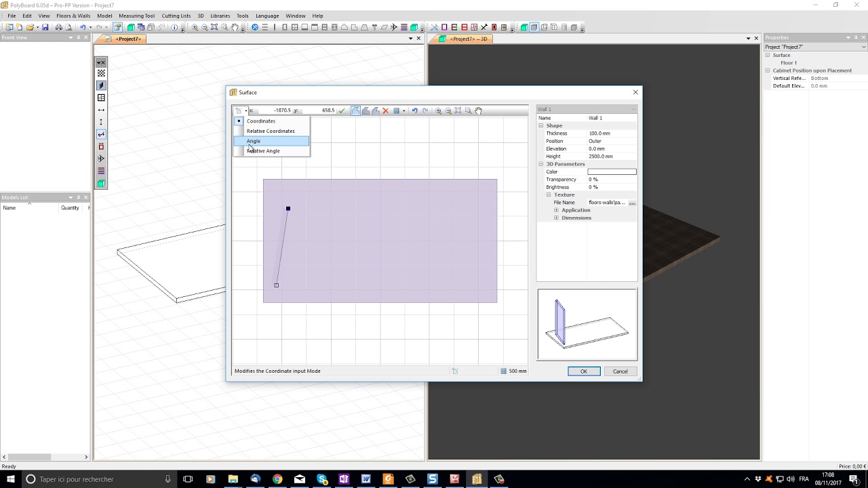Expand the Application property group
868x488 pixels.
[x=556, y=210]
